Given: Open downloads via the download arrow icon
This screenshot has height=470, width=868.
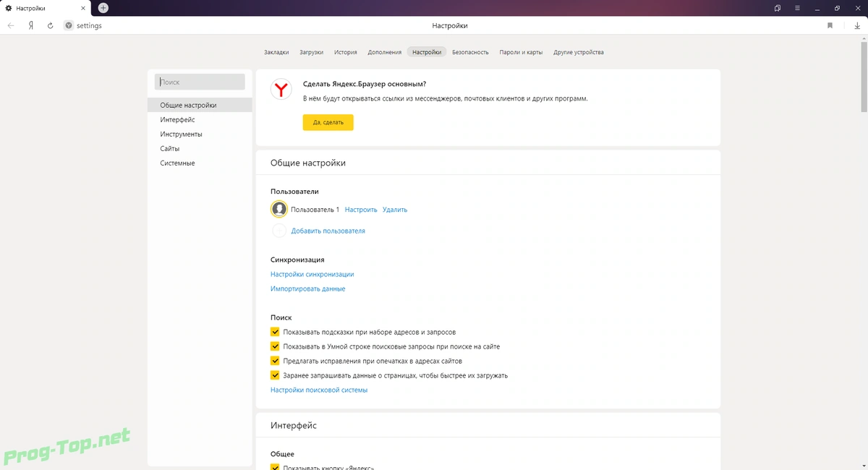Looking at the screenshot, I should [857, 25].
